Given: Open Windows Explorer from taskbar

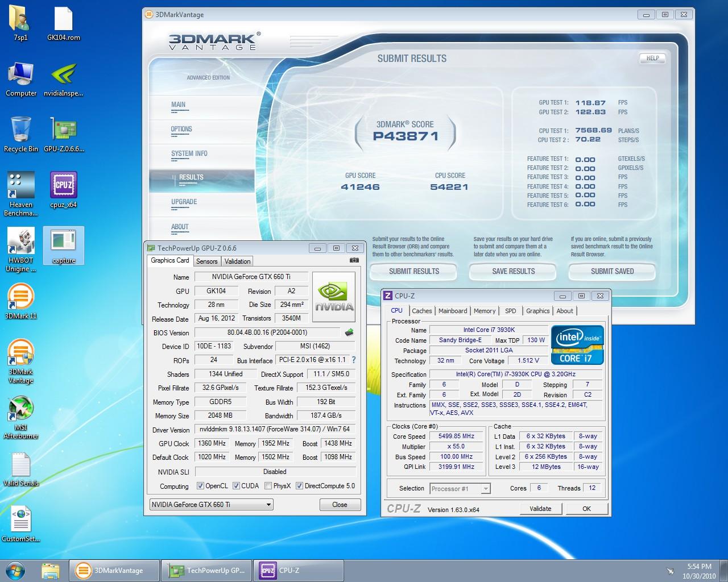Looking at the screenshot, I should point(50,571).
